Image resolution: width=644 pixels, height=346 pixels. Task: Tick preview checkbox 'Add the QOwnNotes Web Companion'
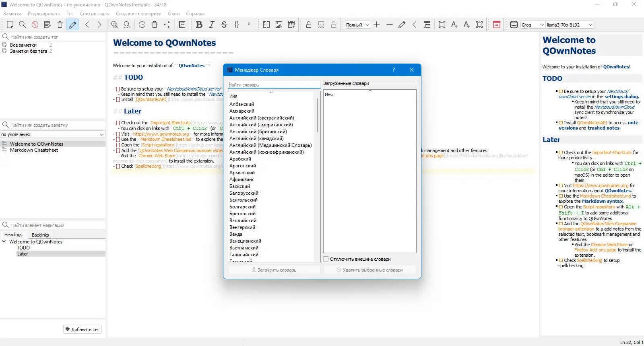tap(561, 224)
